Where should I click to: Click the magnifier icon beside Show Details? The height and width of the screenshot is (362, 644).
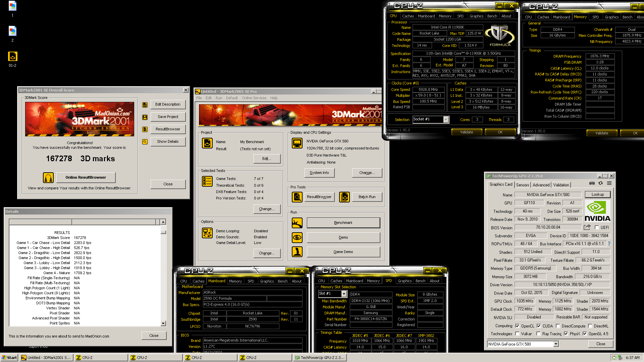pos(145,142)
